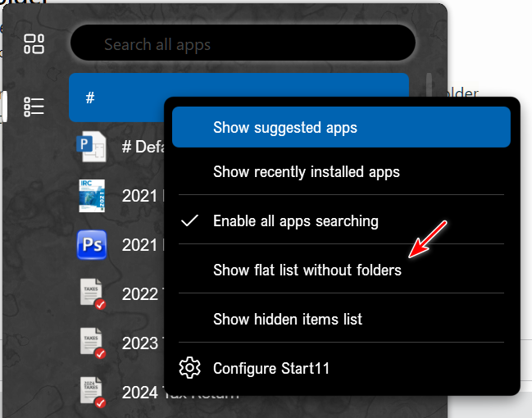Toggle Show suggested apps option
The height and width of the screenshot is (418, 532).
(284, 128)
